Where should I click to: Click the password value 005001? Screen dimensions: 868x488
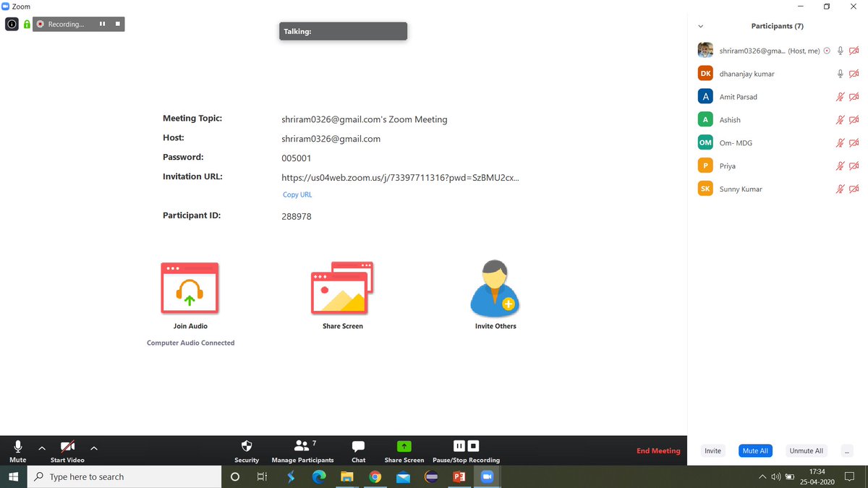coord(297,158)
